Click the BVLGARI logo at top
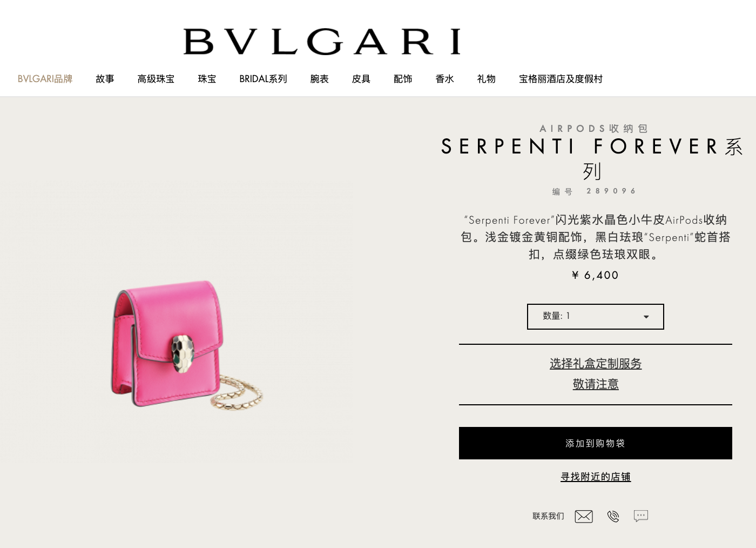Screen dimensions: 756x548 coord(322,42)
